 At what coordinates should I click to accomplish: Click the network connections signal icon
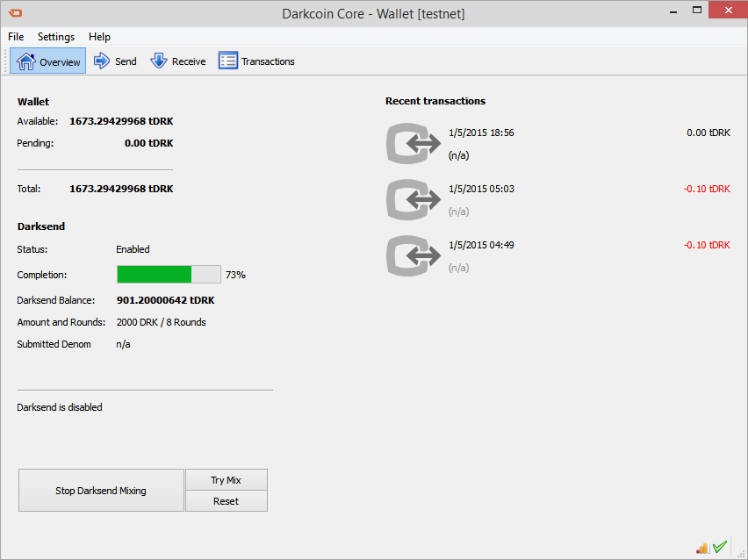702,548
